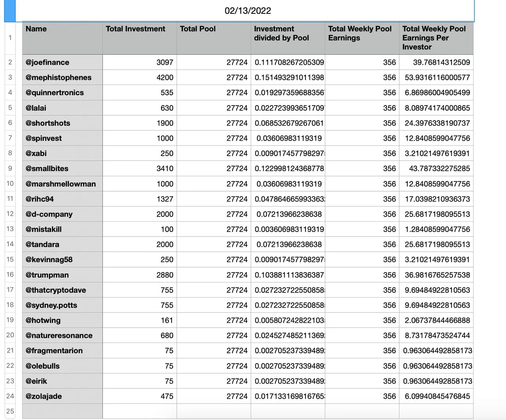Viewport: 506px width, 420px height.
Task: Click the Name column header
Action: [x=62, y=38]
